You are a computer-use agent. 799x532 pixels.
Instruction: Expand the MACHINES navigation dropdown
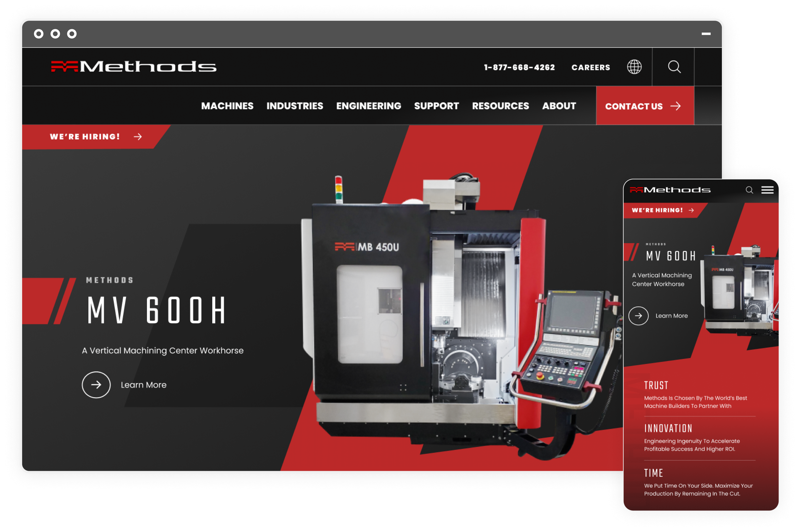tap(228, 106)
